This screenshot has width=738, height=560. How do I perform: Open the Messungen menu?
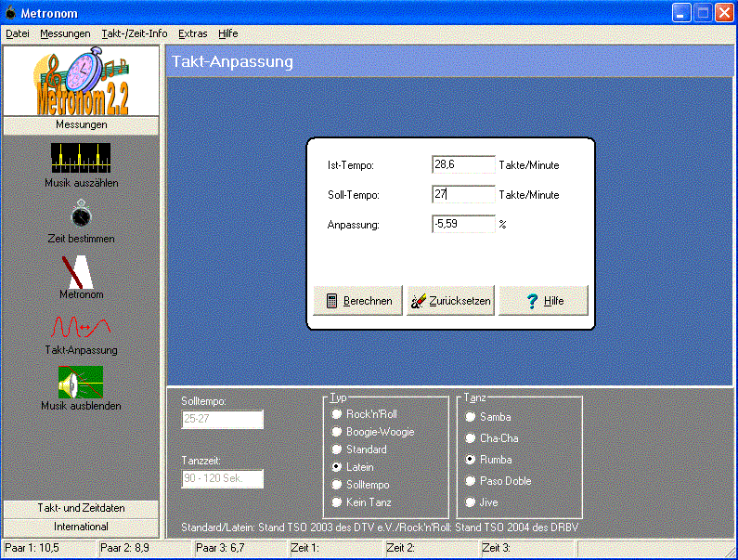65,33
